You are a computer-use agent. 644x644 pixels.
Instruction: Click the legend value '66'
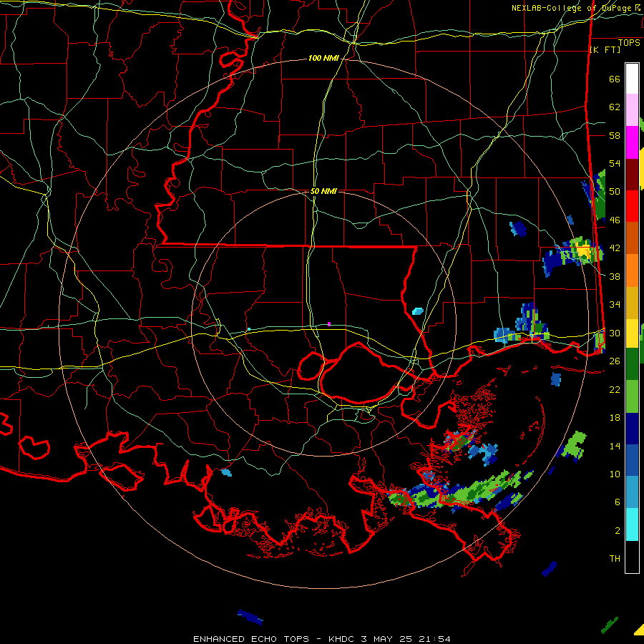pyautogui.click(x=615, y=79)
